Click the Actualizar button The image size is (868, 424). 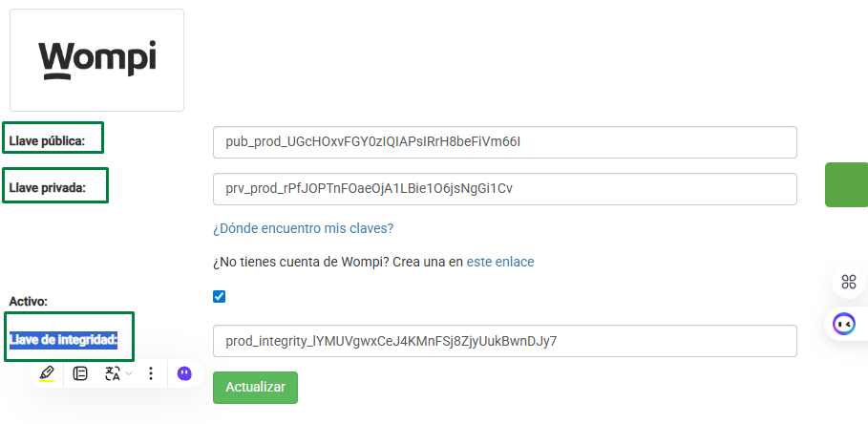coord(255,388)
